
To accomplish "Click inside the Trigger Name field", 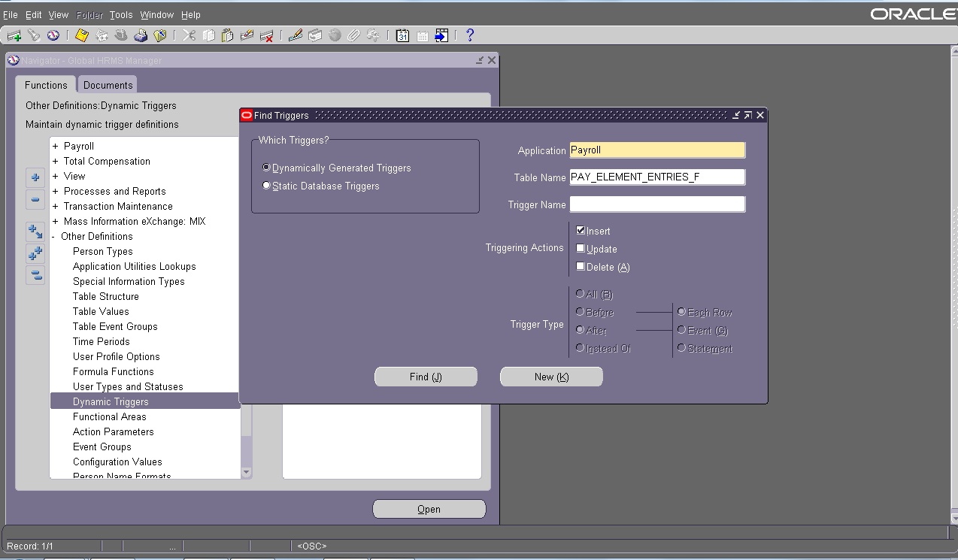I will coord(656,204).
